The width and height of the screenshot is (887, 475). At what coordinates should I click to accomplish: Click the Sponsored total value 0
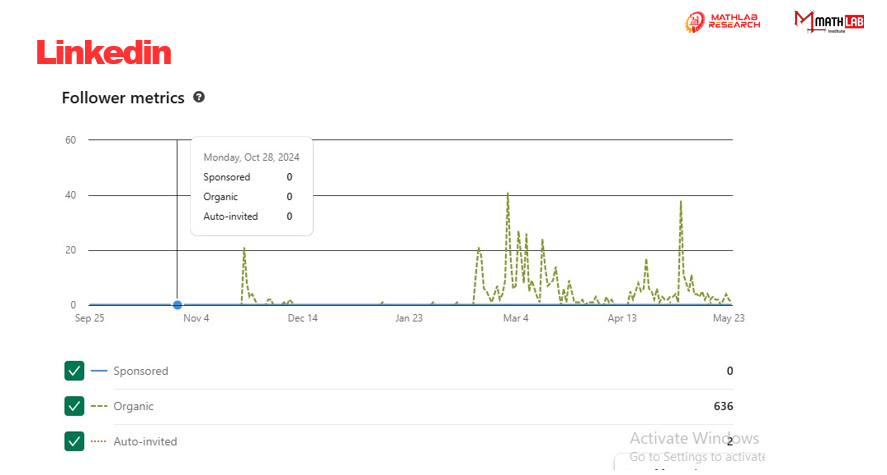(x=730, y=371)
